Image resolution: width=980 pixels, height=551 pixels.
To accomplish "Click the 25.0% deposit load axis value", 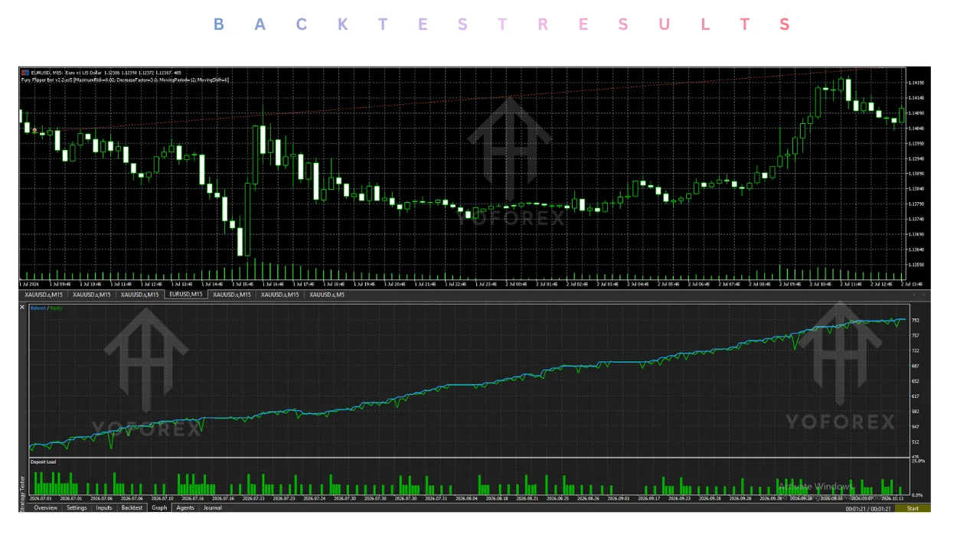I will coord(918,461).
